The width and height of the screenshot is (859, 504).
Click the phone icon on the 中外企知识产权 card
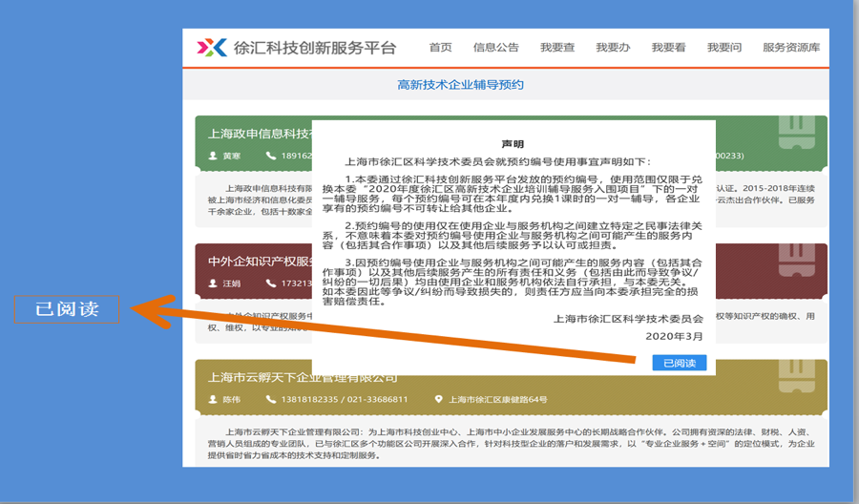point(271,283)
